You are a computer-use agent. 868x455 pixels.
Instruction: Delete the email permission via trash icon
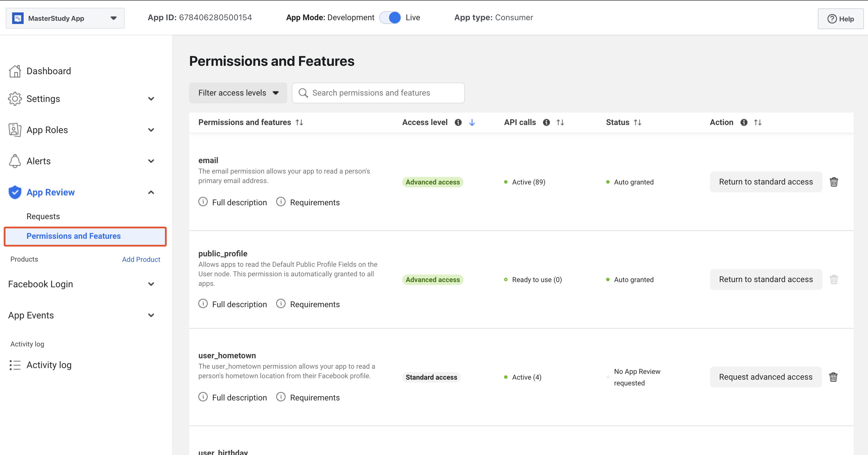pyautogui.click(x=834, y=182)
